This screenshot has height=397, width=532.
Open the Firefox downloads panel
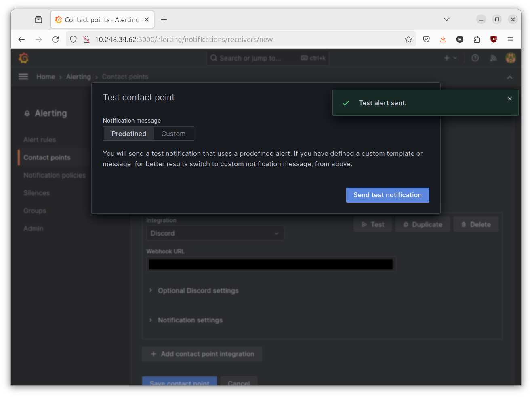pyautogui.click(x=443, y=39)
